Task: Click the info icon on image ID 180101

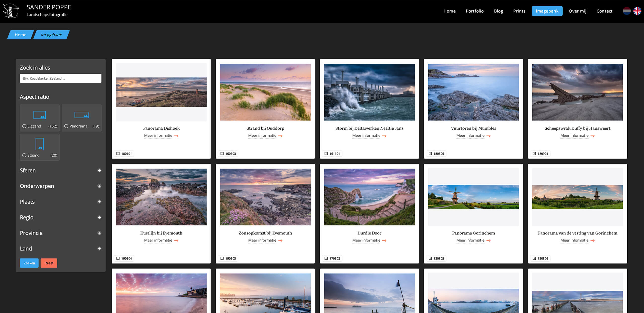Action: tap(118, 153)
